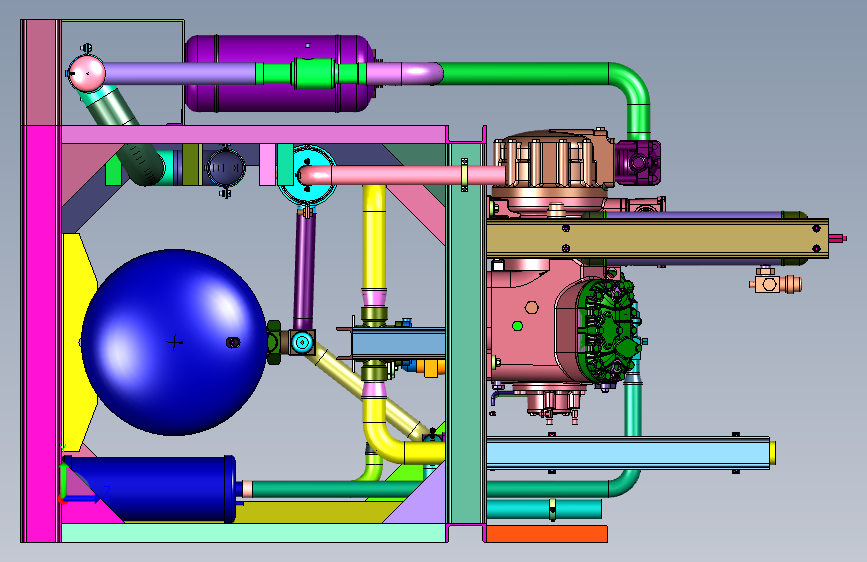Pick the yellow end cap of light blue beam

[x=773, y=453]
